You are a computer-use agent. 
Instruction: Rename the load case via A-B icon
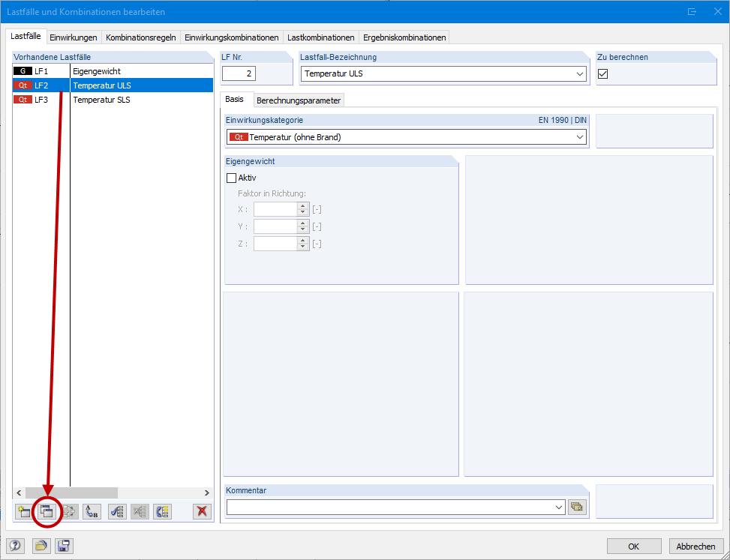click(x=92, y=511)
